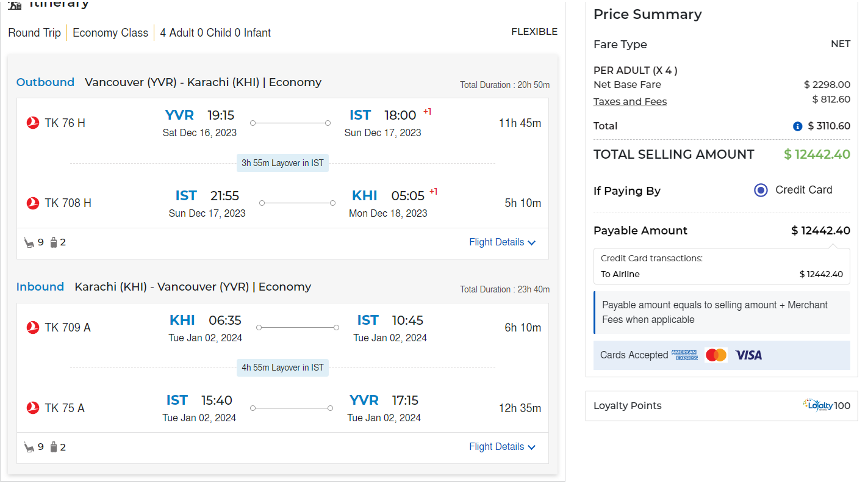
Task: Click the outbound baggage allowance icon
Action: pos(54,242)
